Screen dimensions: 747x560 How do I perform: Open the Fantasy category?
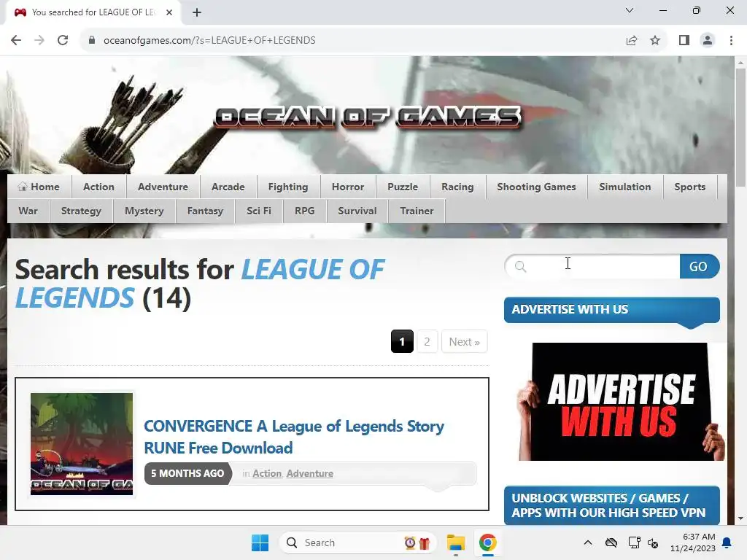(205, 211)
